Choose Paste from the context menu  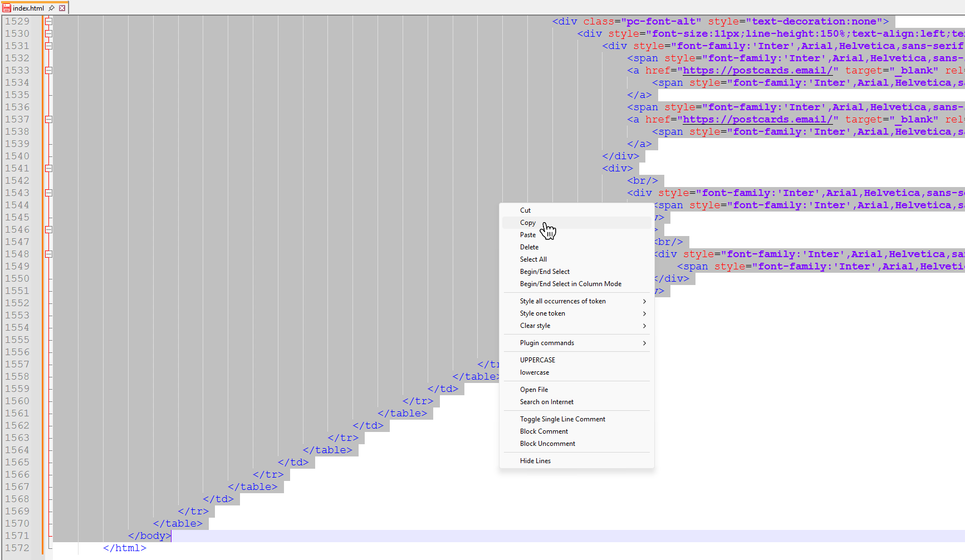(x=577, y=235)
